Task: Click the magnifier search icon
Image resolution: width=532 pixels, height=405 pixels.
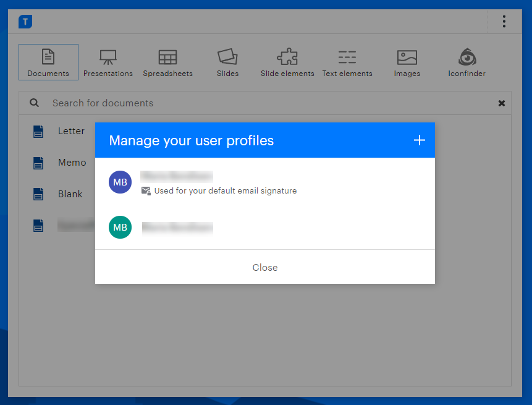Action: pos(34,103)
